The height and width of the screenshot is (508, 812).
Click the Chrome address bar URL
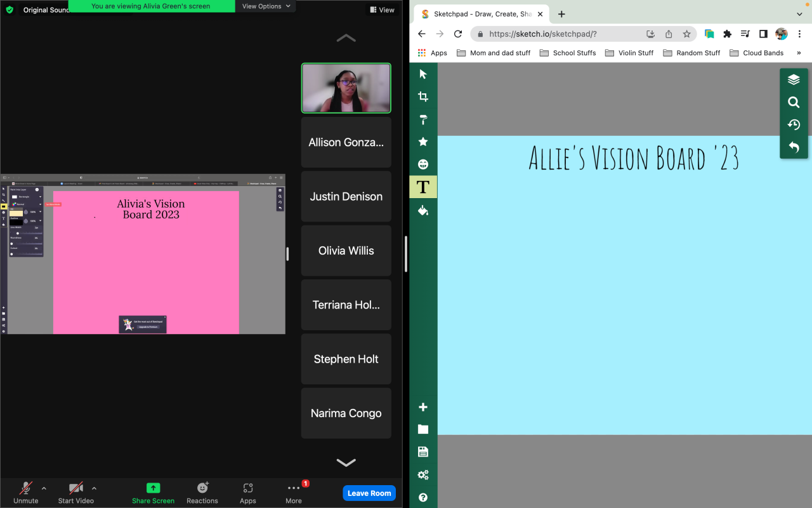[x=543, y=34]
